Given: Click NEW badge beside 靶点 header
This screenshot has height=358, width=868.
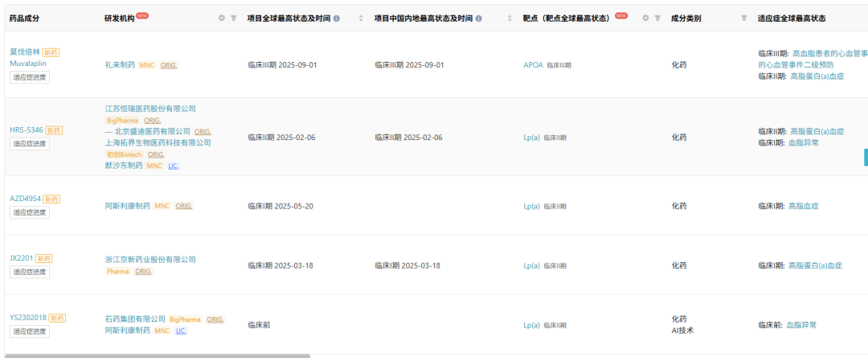Looking at the screenshot, I should point(621,15).
